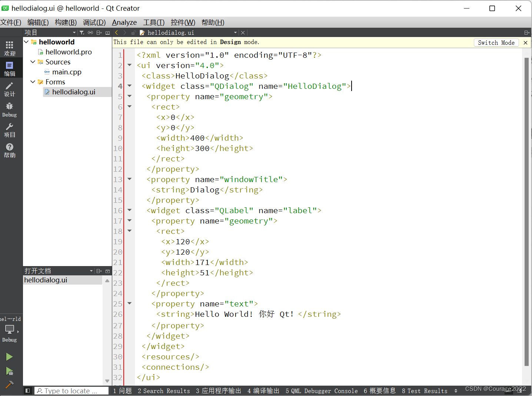Fold the text property at line 25

point(130,303)
